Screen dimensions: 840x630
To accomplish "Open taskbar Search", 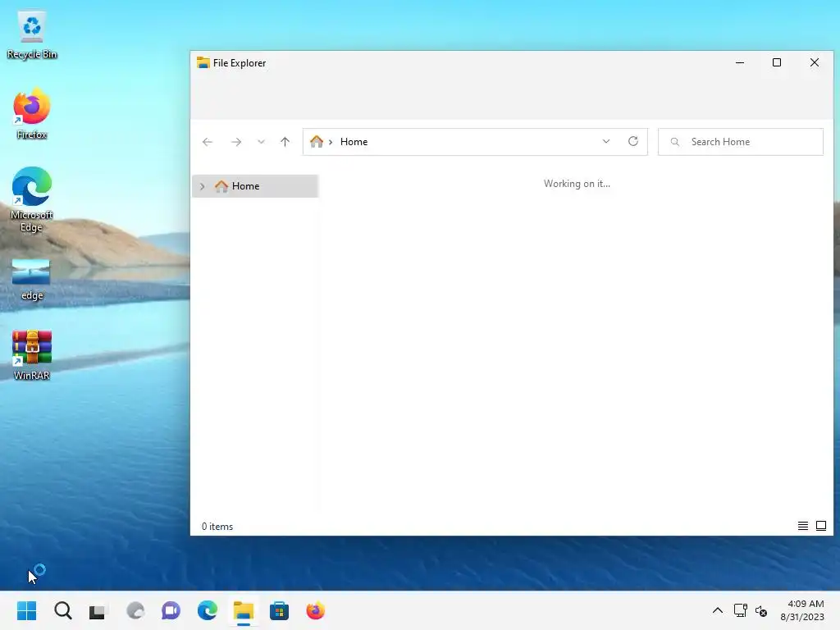I will 63,610.
